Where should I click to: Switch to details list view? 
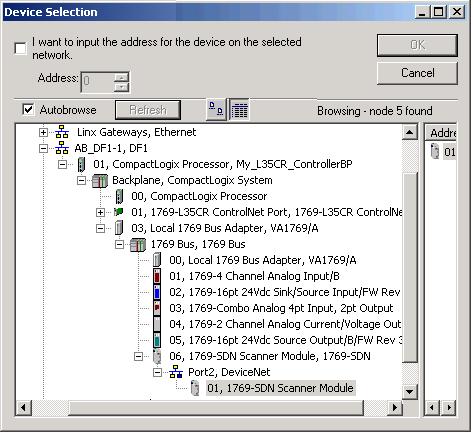(x=239, y=109)
